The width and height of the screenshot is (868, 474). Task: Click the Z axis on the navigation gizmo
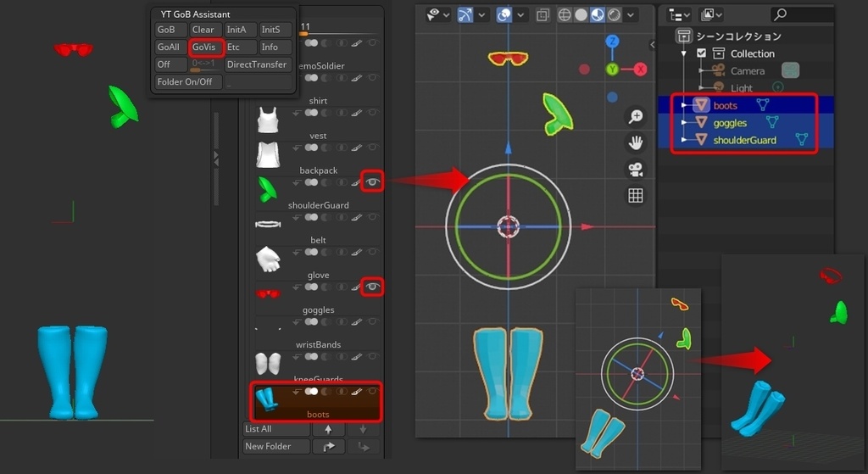click(x=612, y=41)
